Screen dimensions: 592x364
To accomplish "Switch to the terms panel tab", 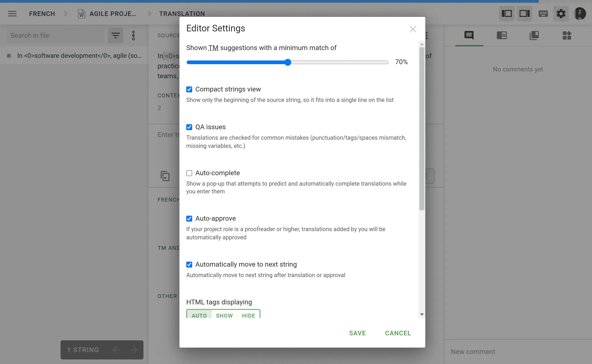I will [502, 36].
